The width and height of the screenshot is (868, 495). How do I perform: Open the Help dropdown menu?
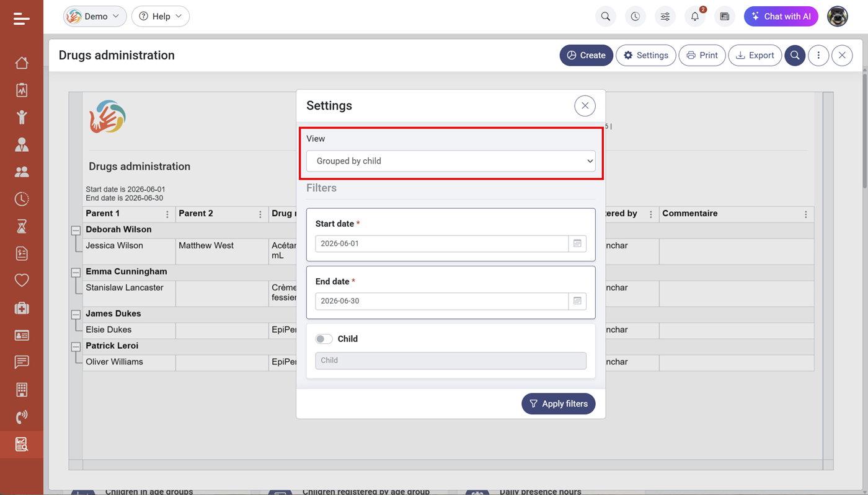tap(161, 16)
